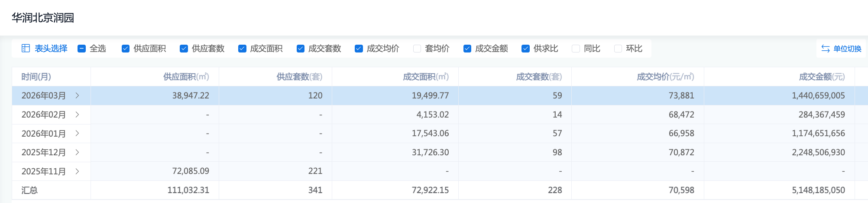Expand the 2025年11月 row chevron
Viewport: 868px width, 203px height.
pos(78,171)
